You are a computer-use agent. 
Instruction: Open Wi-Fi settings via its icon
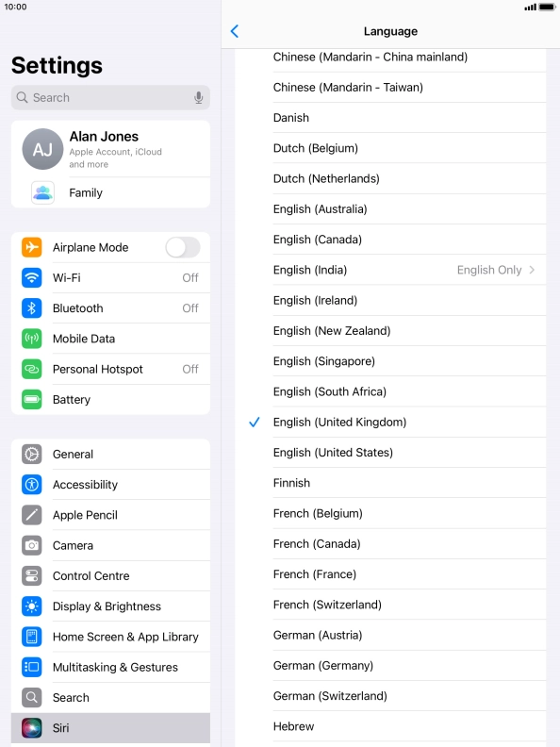coord(32,277)
